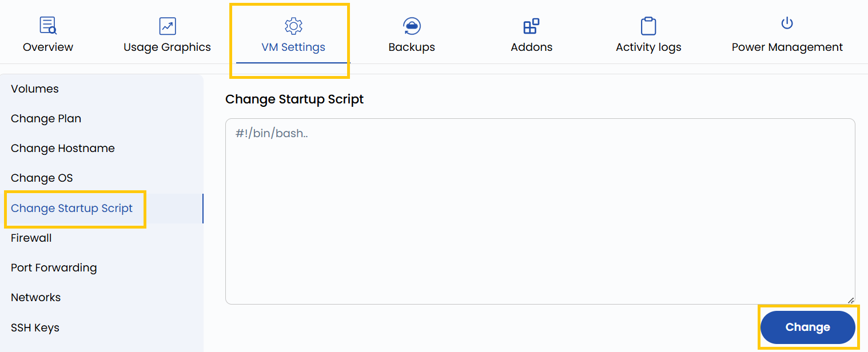This screenshot has width=868, height=352.
Task: Select the Usage Graphics chart icon
Action: (167, 25)
